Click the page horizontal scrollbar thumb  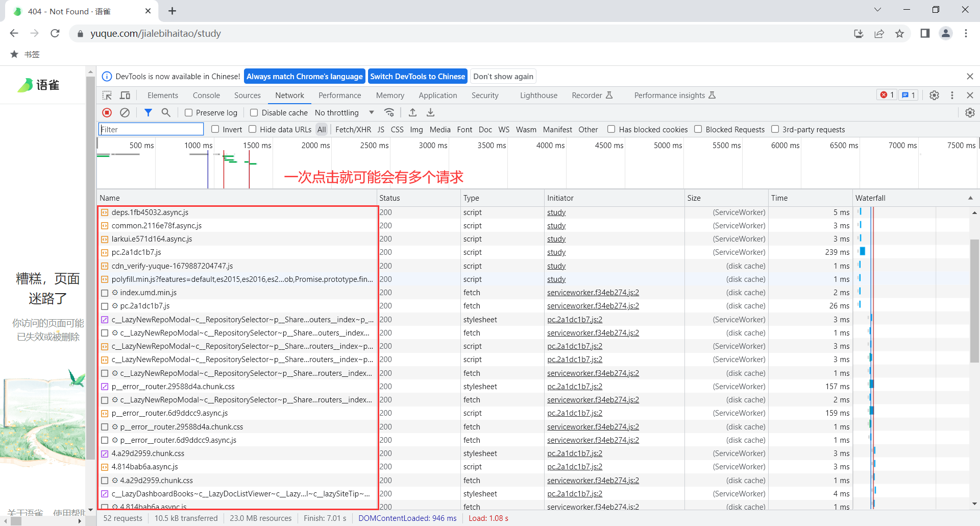click(16, 521)
